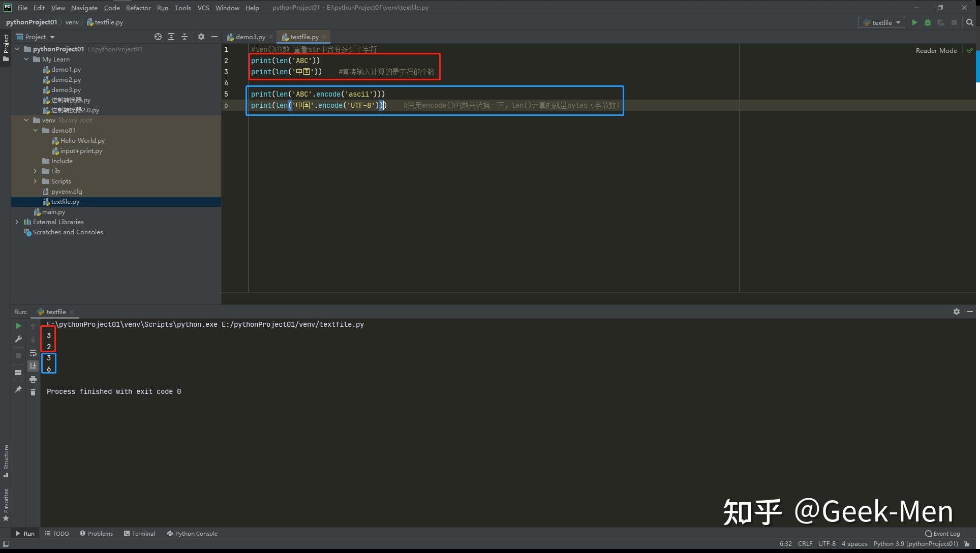Screen dimensions: 980x553
Task: Toggle scroll to end in console output
Action: pos(33,365)
